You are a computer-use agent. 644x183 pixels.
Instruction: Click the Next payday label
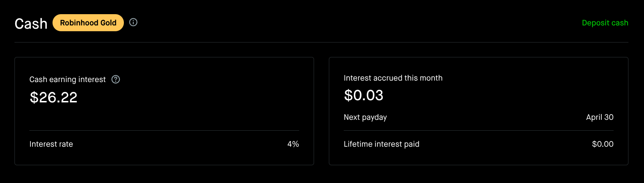(365, 117)
